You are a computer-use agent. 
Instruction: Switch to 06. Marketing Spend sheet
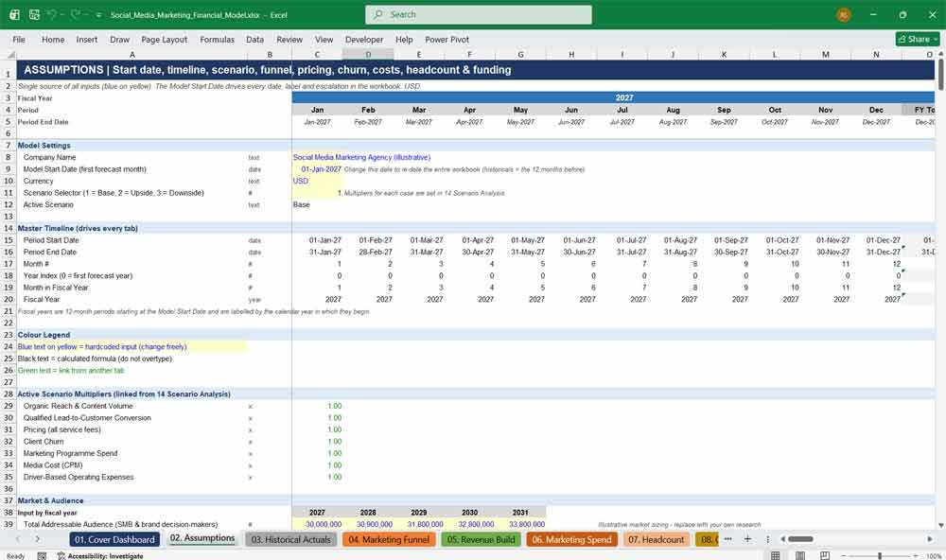(x=571, y=539)
